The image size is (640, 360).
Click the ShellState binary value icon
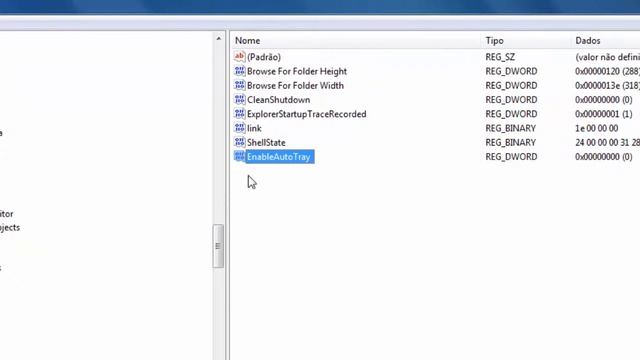[x=240, y=142]
